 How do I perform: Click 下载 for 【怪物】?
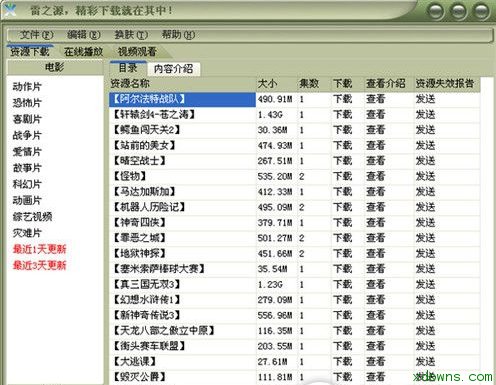click(342, 176)
